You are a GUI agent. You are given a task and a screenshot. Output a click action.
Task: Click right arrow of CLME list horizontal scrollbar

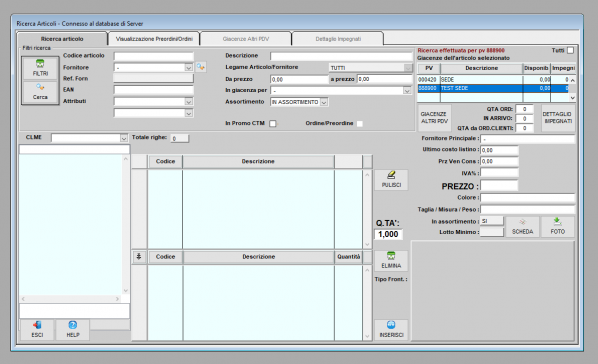117,299
